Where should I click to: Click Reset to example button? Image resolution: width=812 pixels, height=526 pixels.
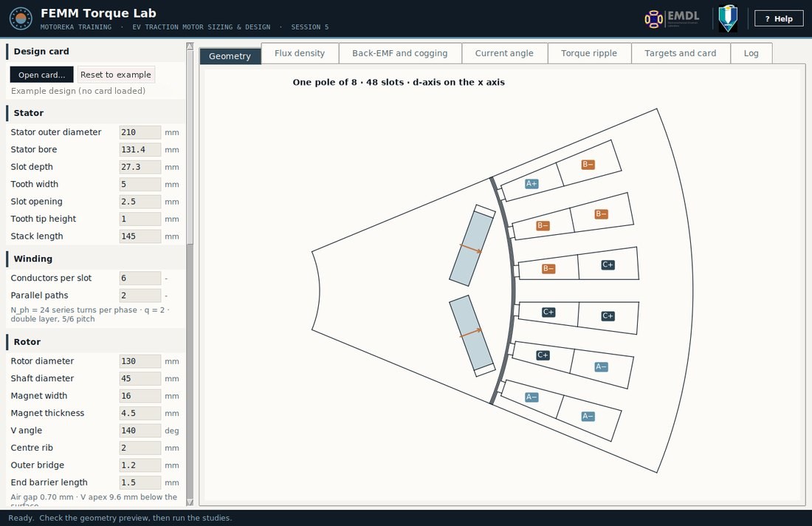tap(116, 75)
